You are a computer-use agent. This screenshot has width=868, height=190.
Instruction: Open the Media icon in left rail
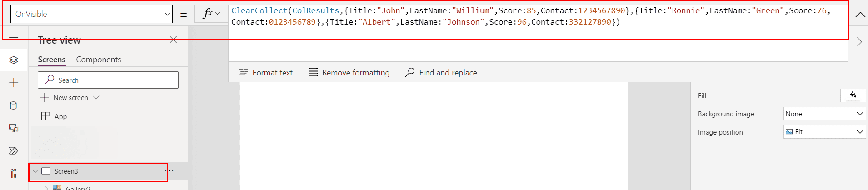[x=14, y=128]
